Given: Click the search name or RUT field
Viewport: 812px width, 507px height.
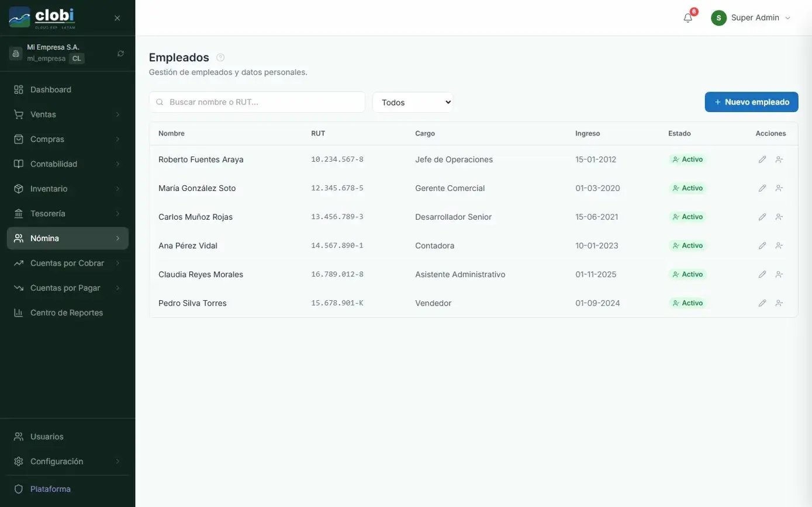Looking at the screenshot, I should 263,102.
